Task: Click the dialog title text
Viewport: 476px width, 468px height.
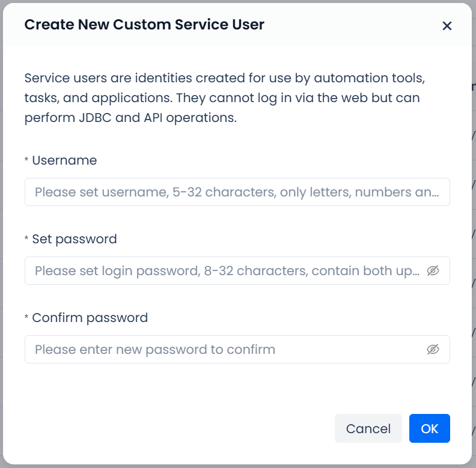Action: (144, 25)
